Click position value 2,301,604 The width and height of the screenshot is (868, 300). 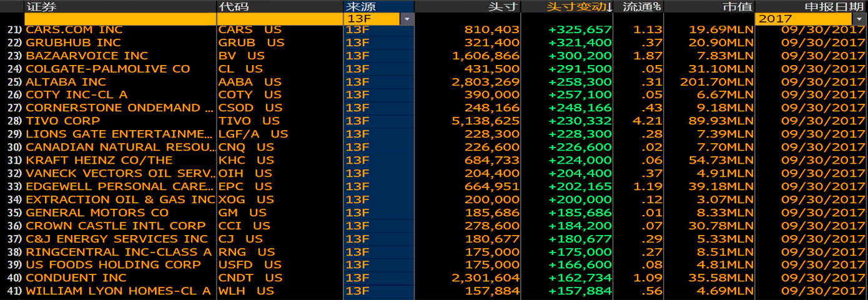click(485, 277)
